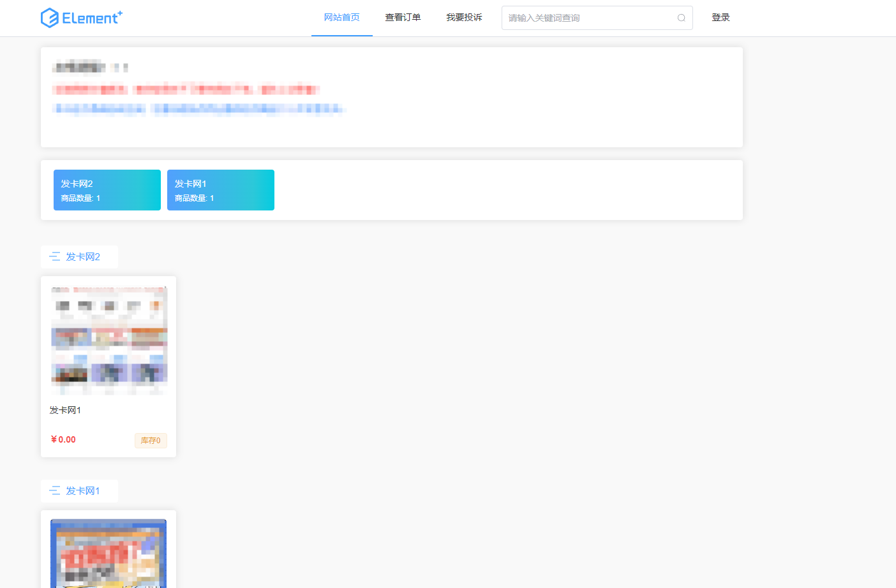Open the 查看订单 page

tap(403, 17)
